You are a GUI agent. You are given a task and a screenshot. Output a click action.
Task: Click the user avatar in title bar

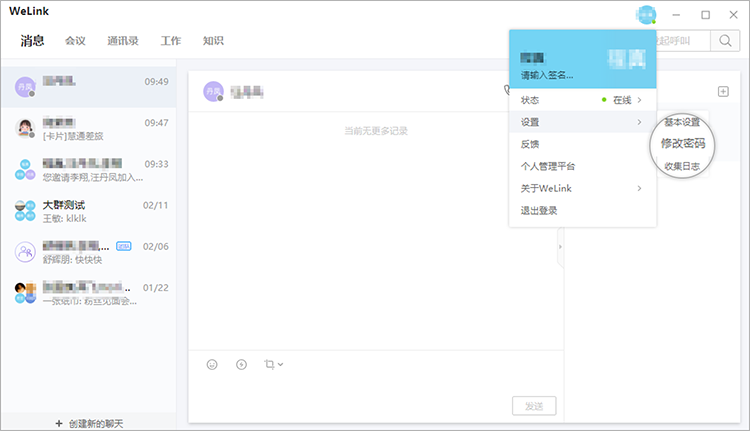[x=647, y=15]
